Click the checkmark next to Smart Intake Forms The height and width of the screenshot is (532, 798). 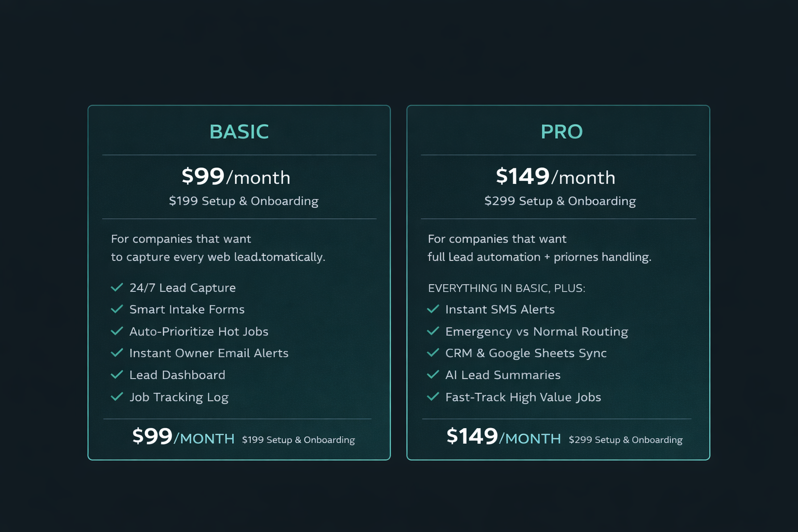pos(117,309)
